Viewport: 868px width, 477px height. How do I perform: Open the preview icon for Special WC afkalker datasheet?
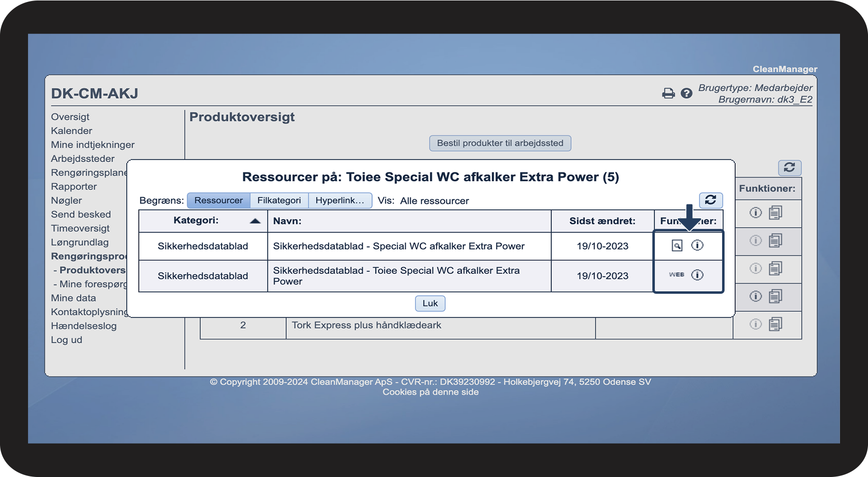pos(677,246)
